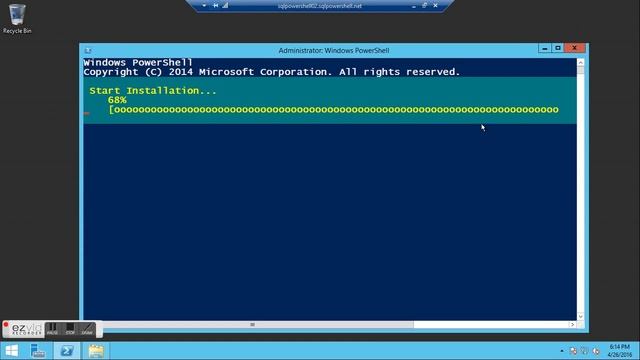640x360 pixels.
Task: Open File Explorer from the taskbar
Action: [96, 351]
